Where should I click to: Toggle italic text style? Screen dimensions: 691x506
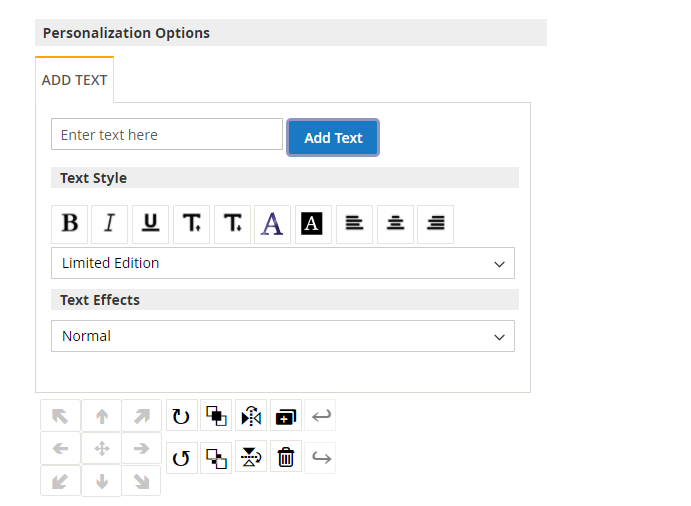[110, 224]
